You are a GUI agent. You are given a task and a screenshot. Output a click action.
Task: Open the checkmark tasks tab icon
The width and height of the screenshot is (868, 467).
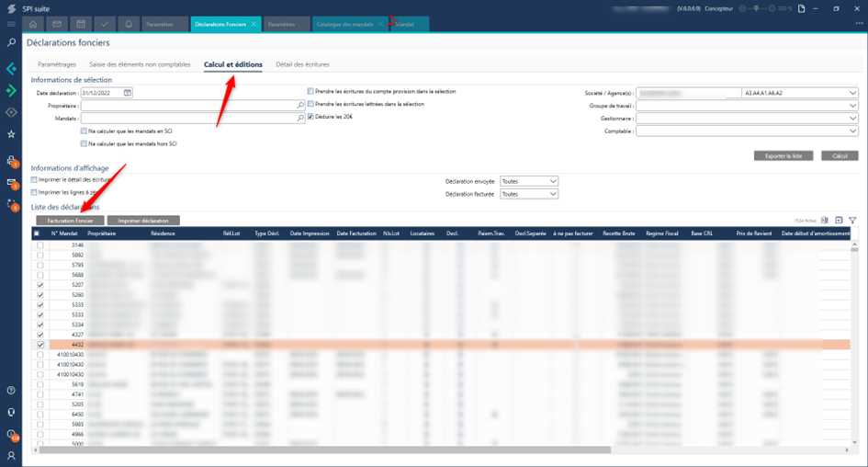(105, 24)
